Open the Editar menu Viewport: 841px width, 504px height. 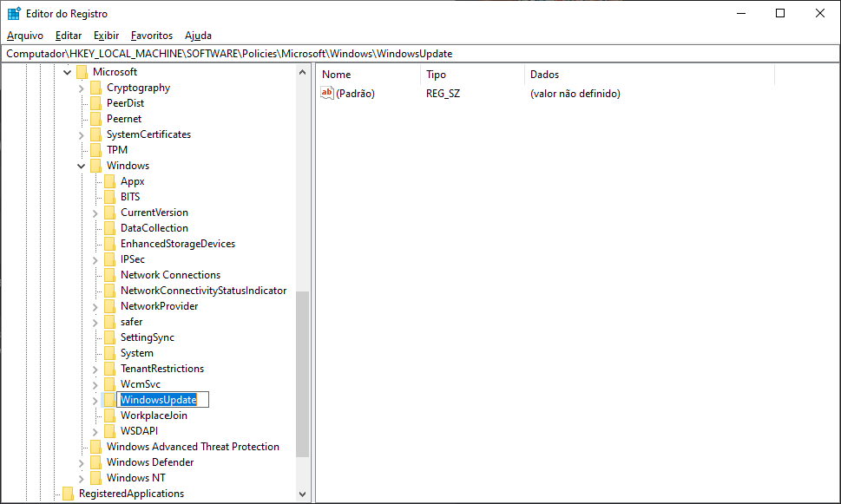tap(68, 36)
